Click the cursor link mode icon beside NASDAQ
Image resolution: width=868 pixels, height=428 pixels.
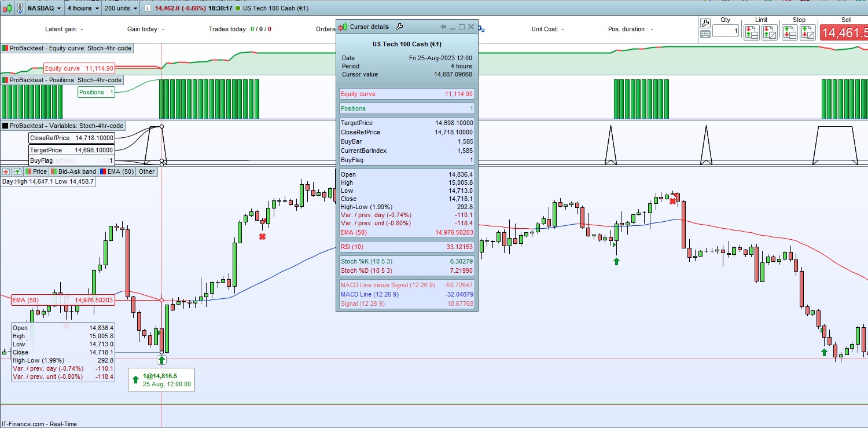[20, 9]
